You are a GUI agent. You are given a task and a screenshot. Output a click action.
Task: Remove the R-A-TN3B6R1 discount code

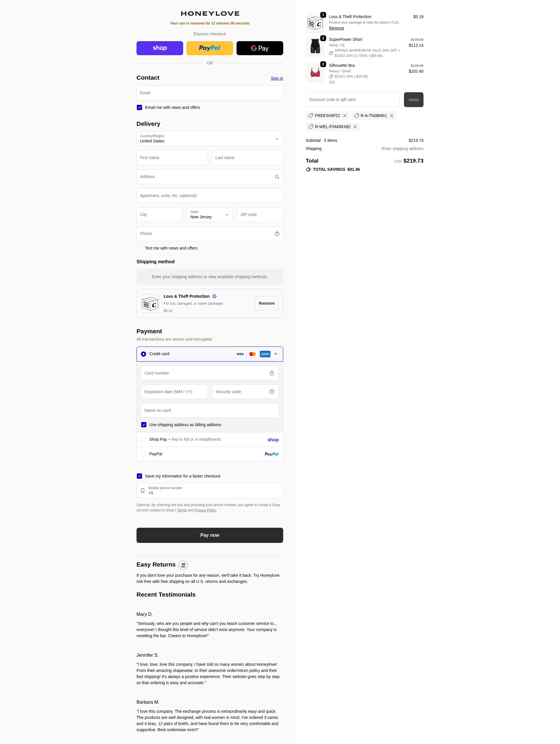coord(391,116)
